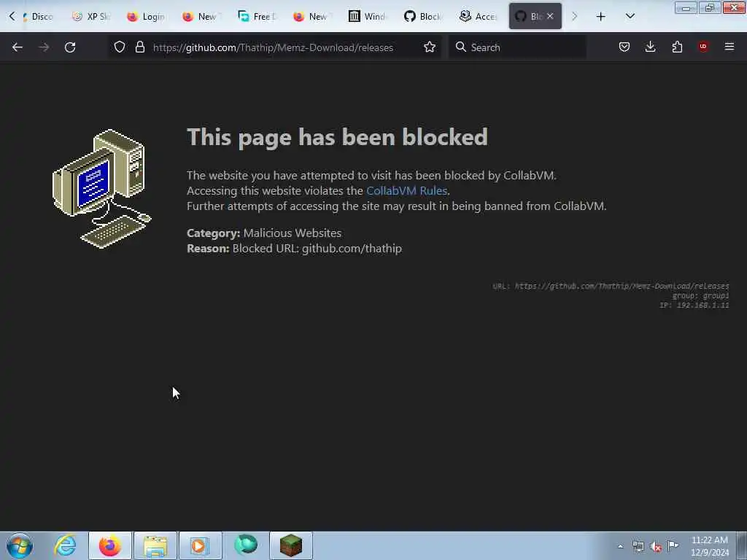The height and width of the screenshot is (560, 747).
Task: Open the uBlock Origin extension icon
Action: click(x=703, y=47)
